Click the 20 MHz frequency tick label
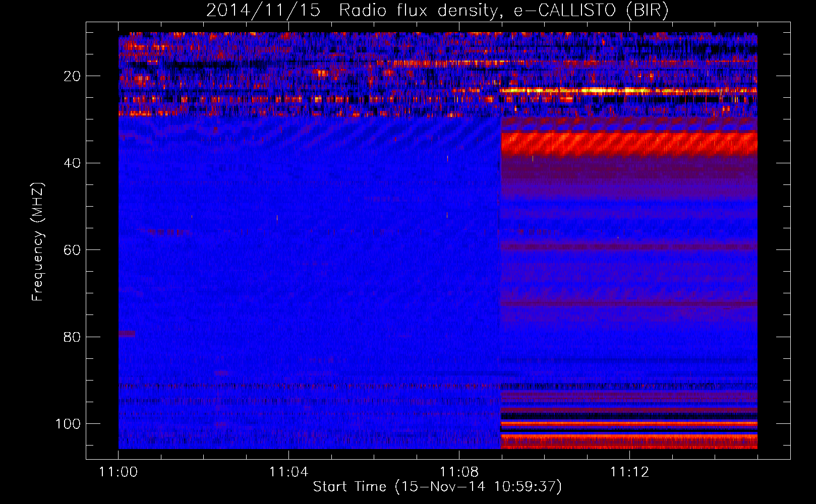 (x=73, y=76)
